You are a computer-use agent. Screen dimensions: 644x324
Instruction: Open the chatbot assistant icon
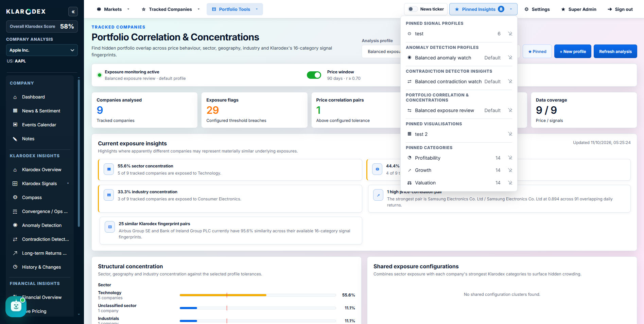(x=16, y=306)
